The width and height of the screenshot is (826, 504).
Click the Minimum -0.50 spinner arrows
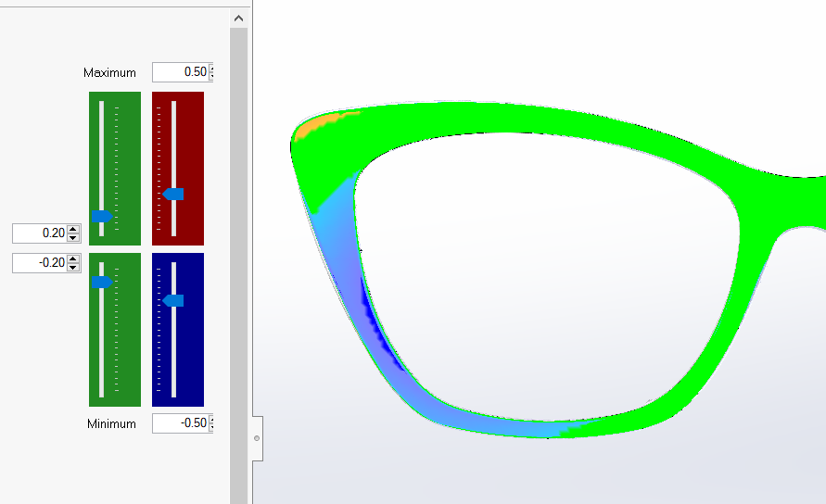coord(211,423)
